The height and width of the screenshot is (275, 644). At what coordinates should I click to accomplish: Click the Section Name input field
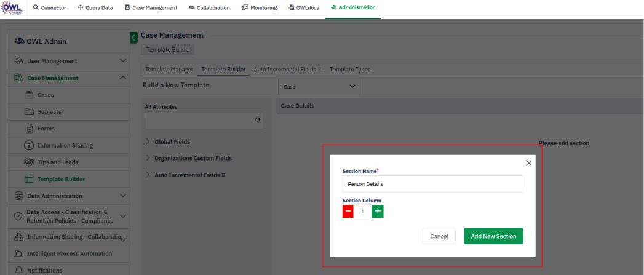point(433,184)
